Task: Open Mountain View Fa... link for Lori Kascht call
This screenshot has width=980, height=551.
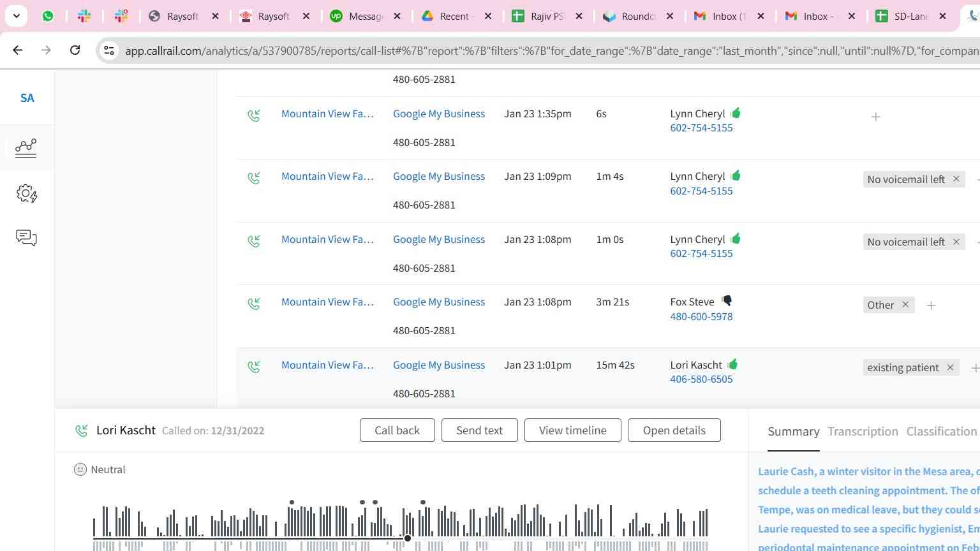Action: click(x=327, y=365)
